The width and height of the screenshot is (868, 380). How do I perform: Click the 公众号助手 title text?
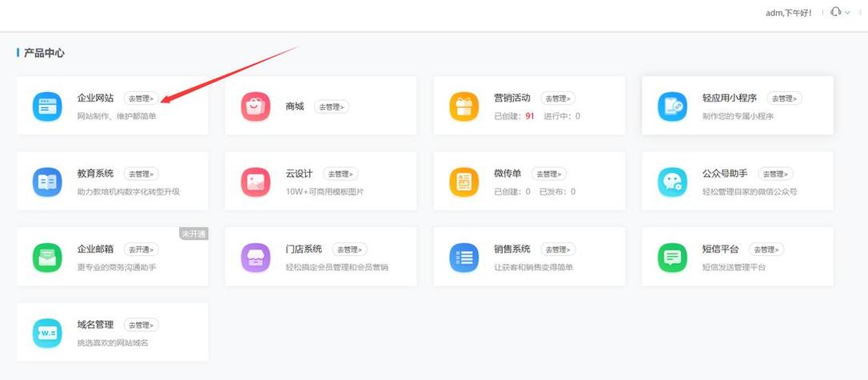725,174
